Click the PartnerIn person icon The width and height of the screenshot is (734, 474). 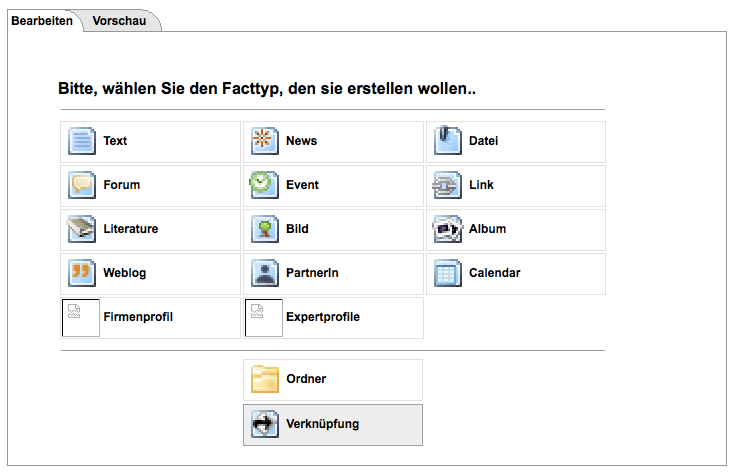tap(264, 274)
